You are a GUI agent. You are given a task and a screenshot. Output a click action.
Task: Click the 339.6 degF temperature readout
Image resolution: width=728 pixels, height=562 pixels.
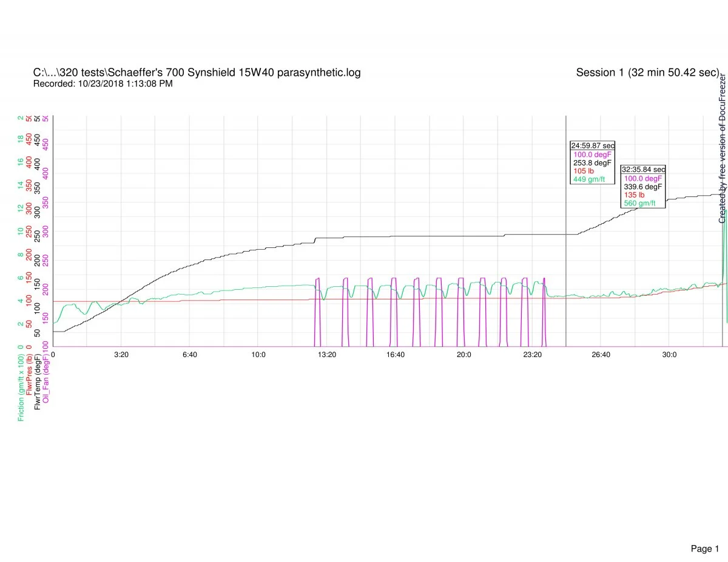pos(642,187)
